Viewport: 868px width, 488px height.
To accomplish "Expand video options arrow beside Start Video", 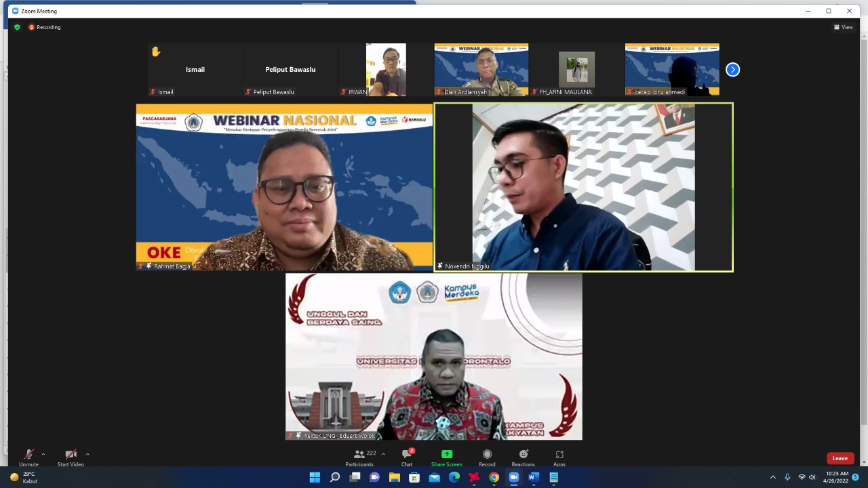I will (x=87, y=454).
